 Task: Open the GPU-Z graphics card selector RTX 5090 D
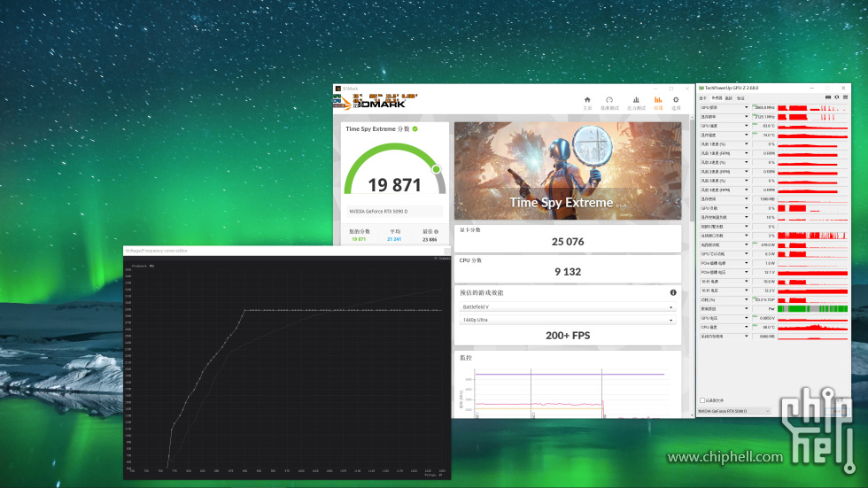(733, 411)
